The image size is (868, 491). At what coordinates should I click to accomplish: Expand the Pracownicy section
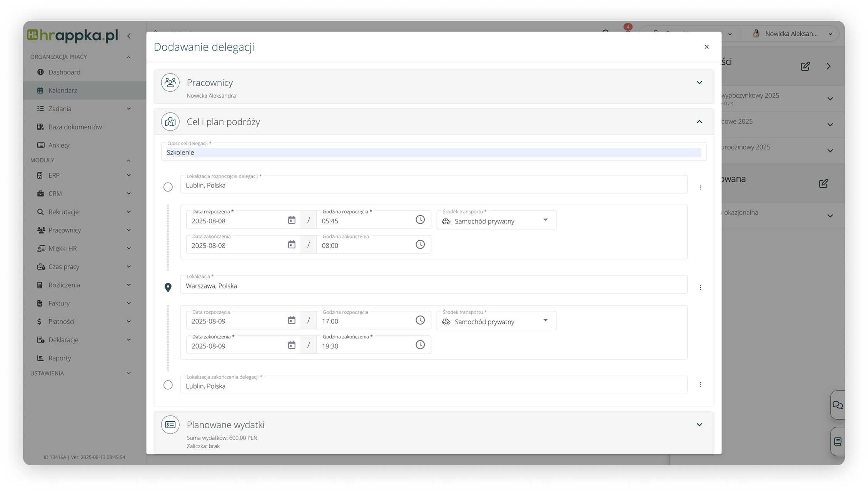pyautogui.click(x=699, y=83)
